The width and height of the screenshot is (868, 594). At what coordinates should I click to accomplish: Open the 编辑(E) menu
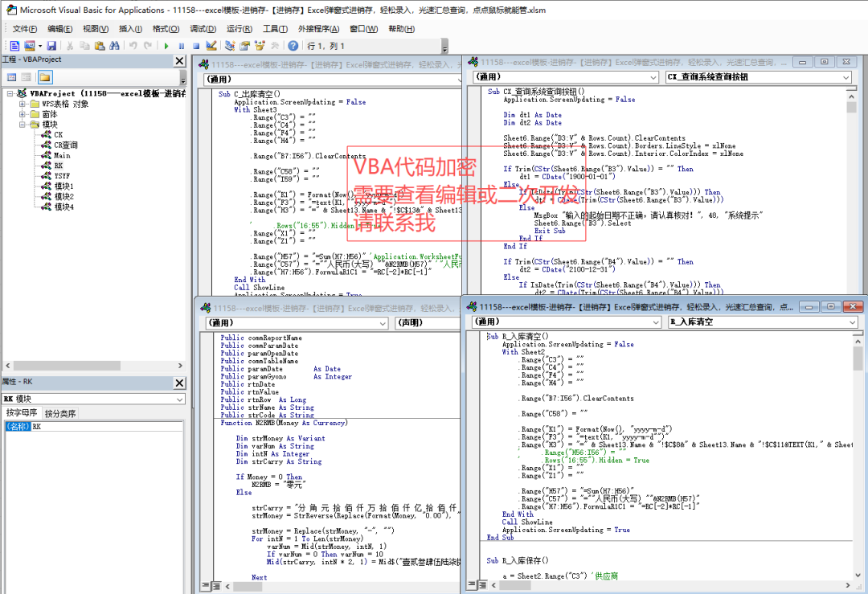pos(59,29)
